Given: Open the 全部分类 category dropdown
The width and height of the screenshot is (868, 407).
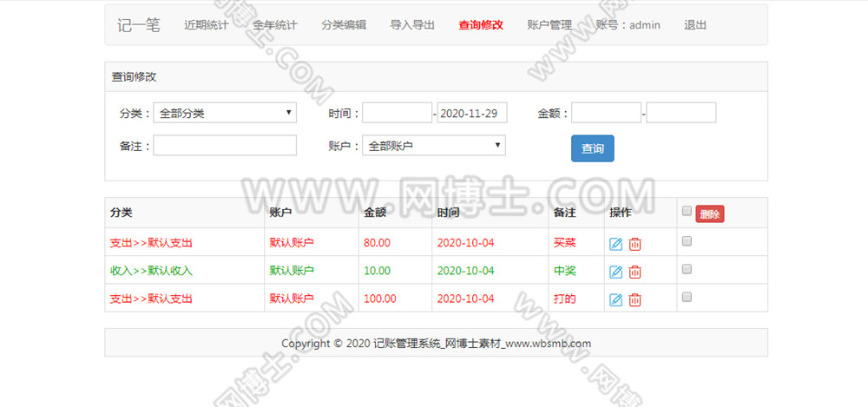Looking at the screenshot, I should (225, 113).
